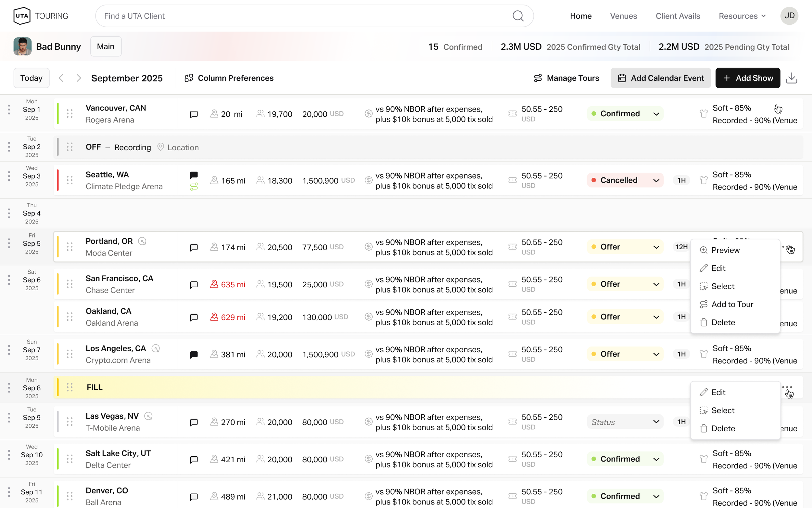The height and width of the screenshot is (508, 812).
Task: Click the Find a UTA Client search field
Action: (x=302, y=16)
